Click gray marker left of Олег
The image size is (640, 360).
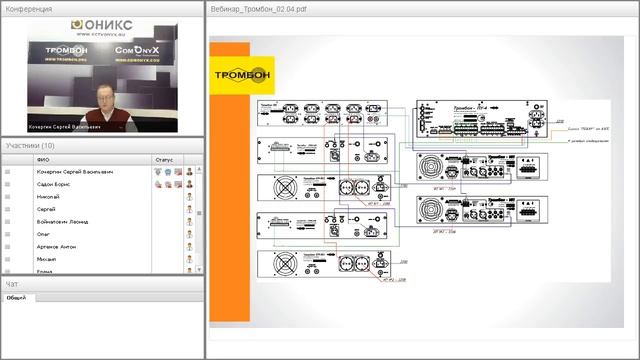(7, 234)
